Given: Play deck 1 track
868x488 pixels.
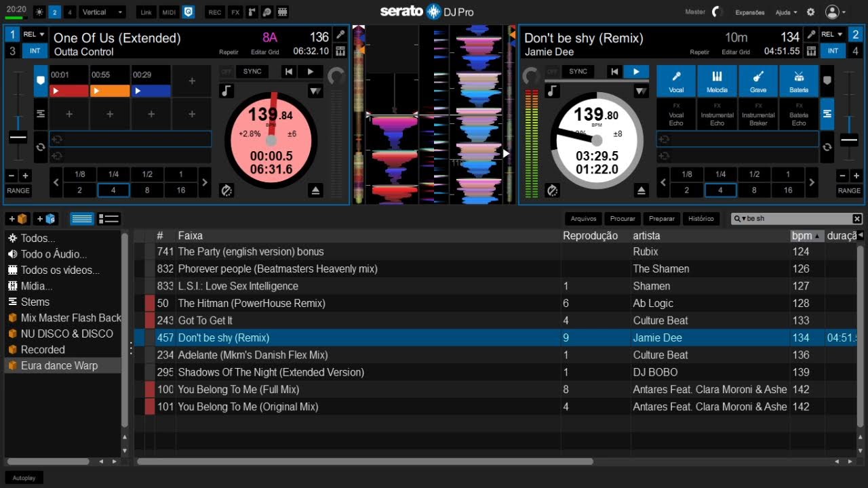Looking at the screenshot, I should tap(311, 71).
